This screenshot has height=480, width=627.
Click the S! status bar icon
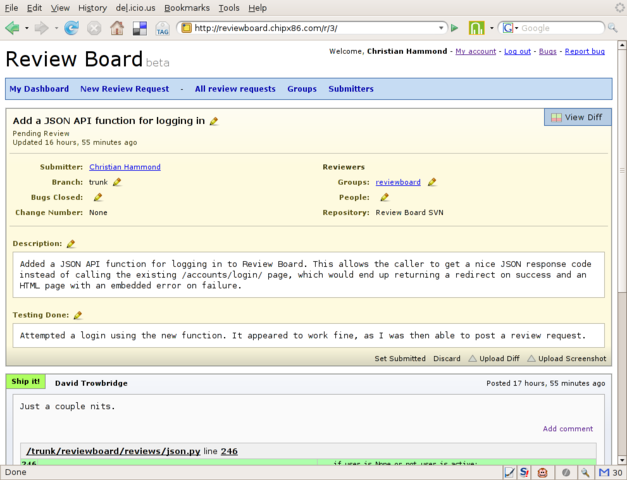click(x=524, y=472)
